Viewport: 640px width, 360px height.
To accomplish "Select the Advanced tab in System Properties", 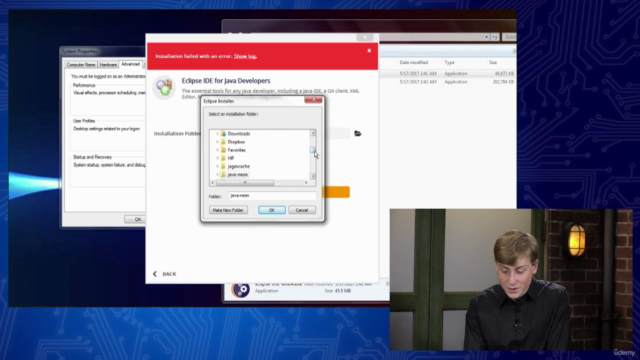I will click(x=131, y=64).
